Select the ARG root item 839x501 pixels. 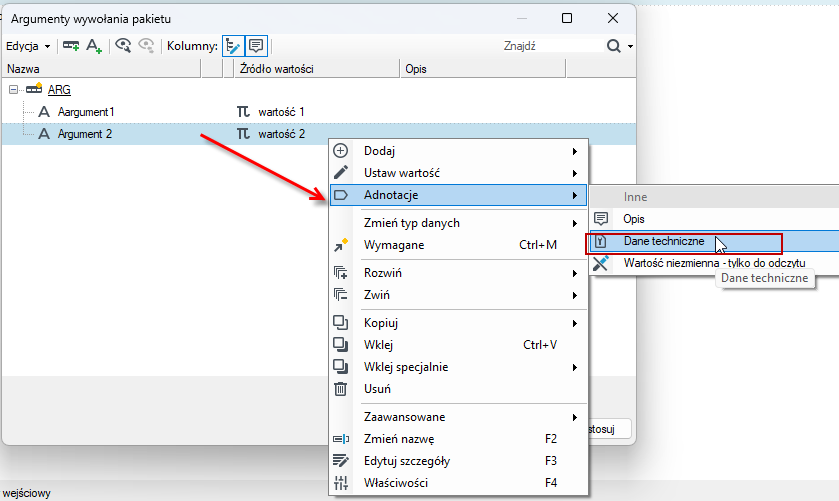coord(59,90)
